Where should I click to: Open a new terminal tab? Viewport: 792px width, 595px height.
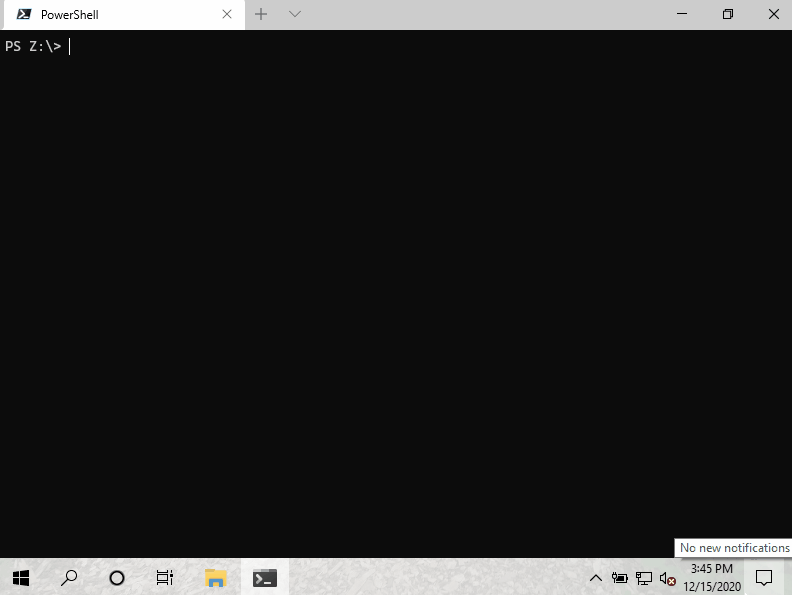(261, 14)
